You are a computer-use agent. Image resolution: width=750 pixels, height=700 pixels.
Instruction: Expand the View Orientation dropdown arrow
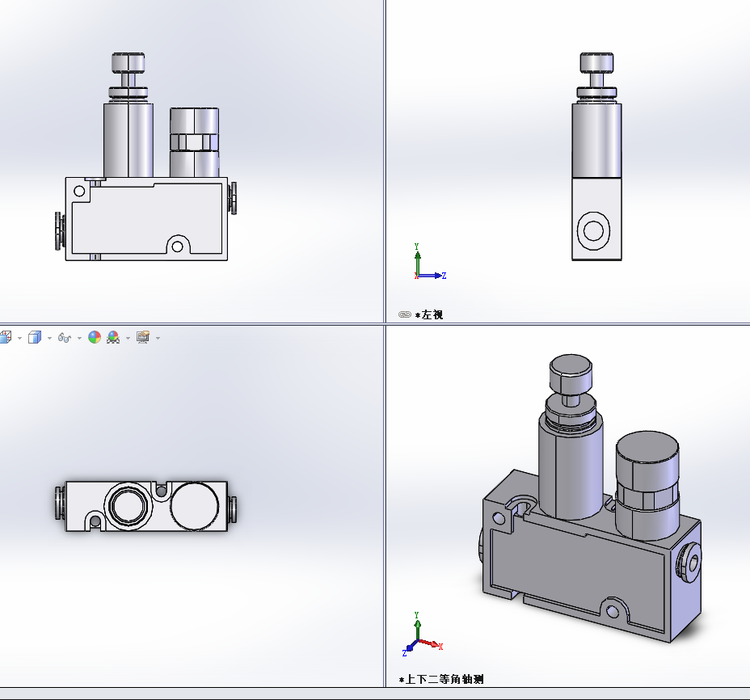pyautogui.click(x=19, y=338)
